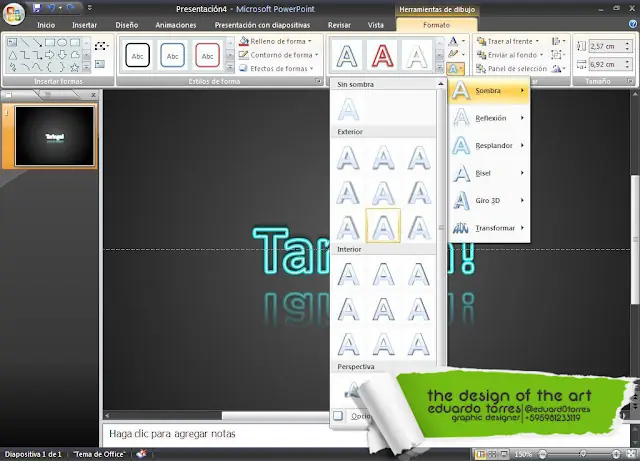
Task: Expand the WordArt styles gallery More arrow
Action: (x=440, y=67)
